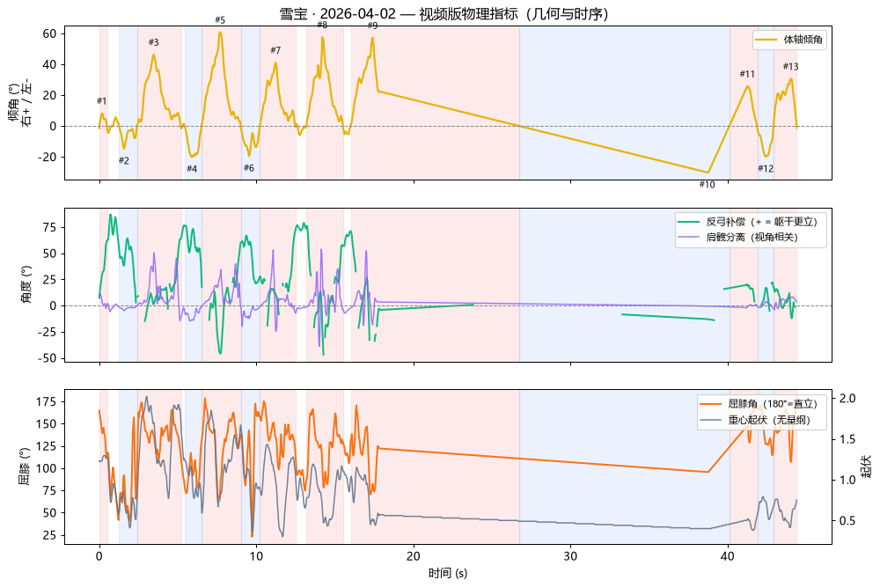Click the 屈膝 (°) y-axis label
Screen dimensions: 880x588
point(24,467)
